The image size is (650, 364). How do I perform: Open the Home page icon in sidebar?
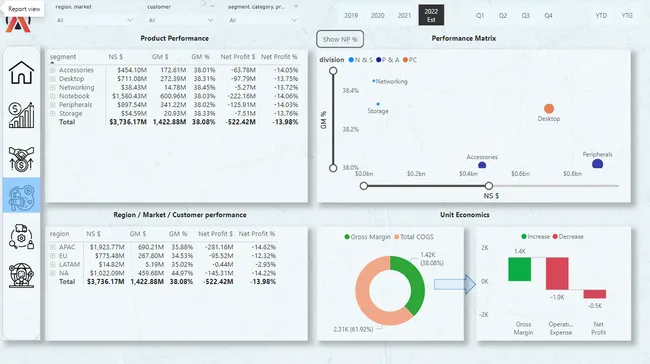tap(22, 73)
